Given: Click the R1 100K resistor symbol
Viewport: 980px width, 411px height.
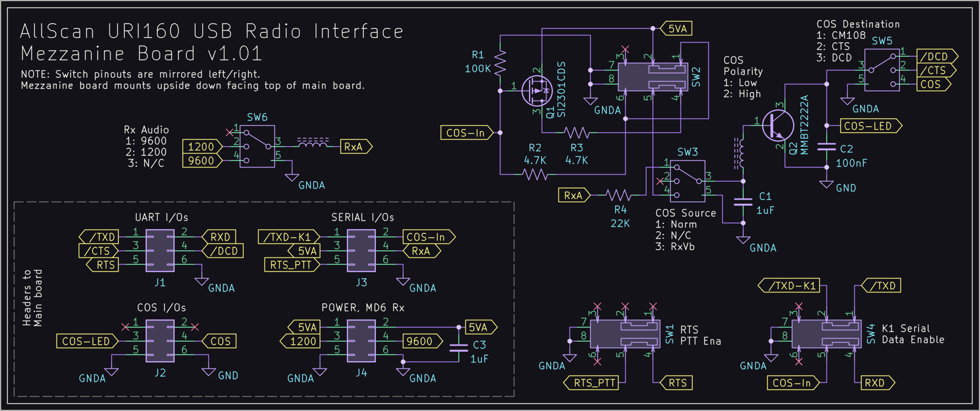Looking at the screenshot, I should [500, 63].
